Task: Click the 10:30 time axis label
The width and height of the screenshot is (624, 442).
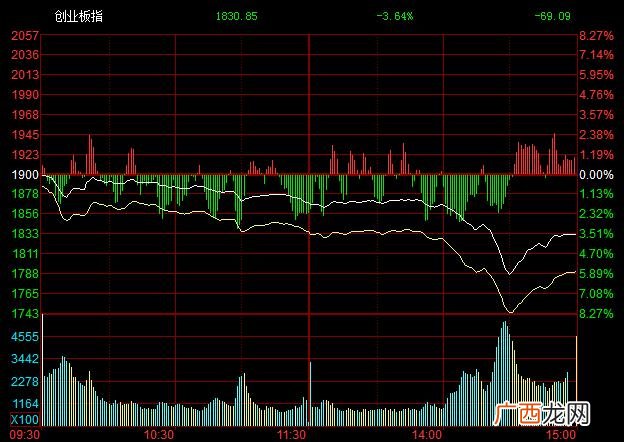Action: (x=158, y=434)
